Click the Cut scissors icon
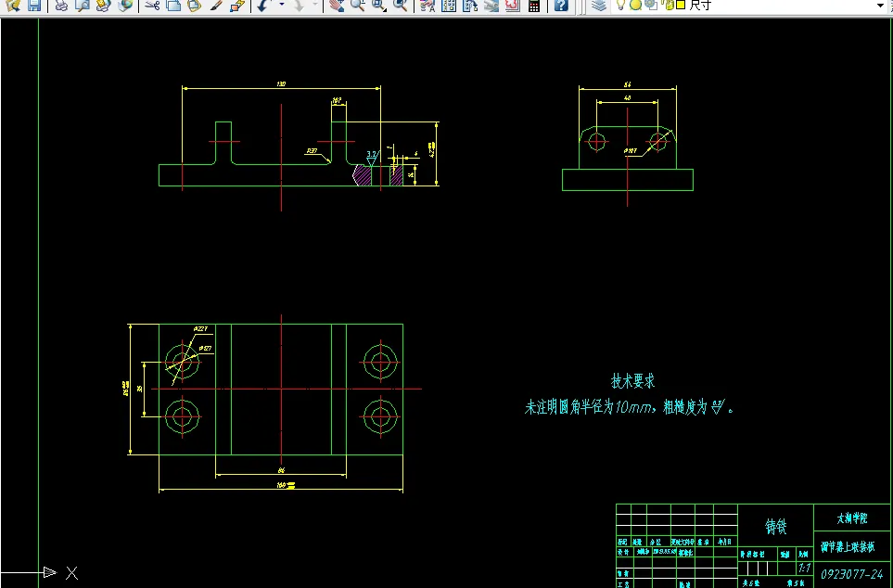The height and width of the screenshot is (588, 893). pyautogui.click(x=152, y=6)
